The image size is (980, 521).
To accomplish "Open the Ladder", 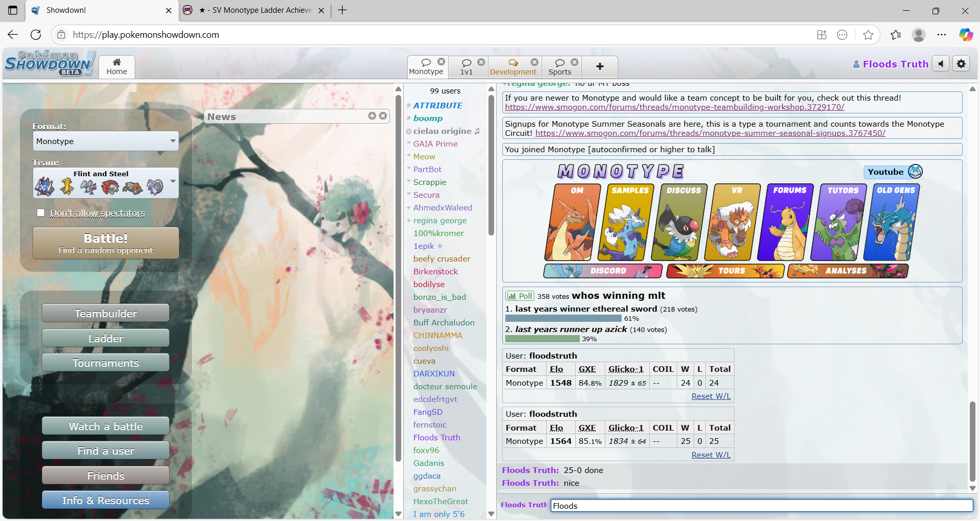I will tap(106, 338).
